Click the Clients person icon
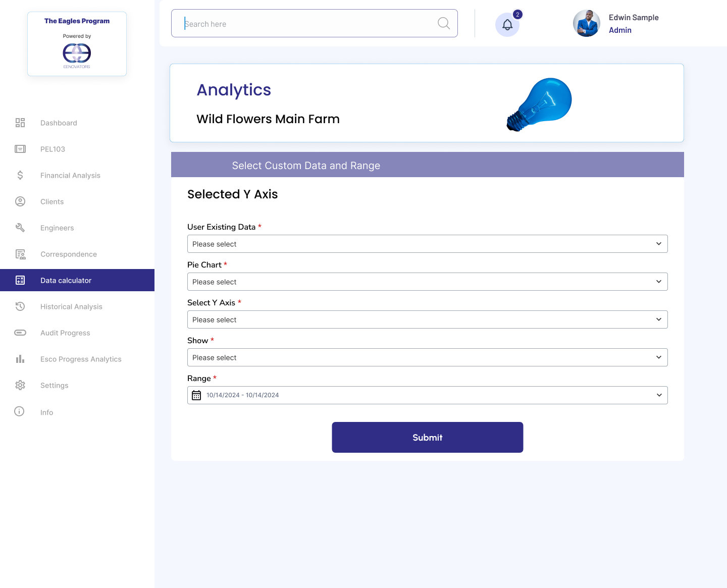Image resolution: width=727 pixels, height=588 pixels. tap(20, 201)
